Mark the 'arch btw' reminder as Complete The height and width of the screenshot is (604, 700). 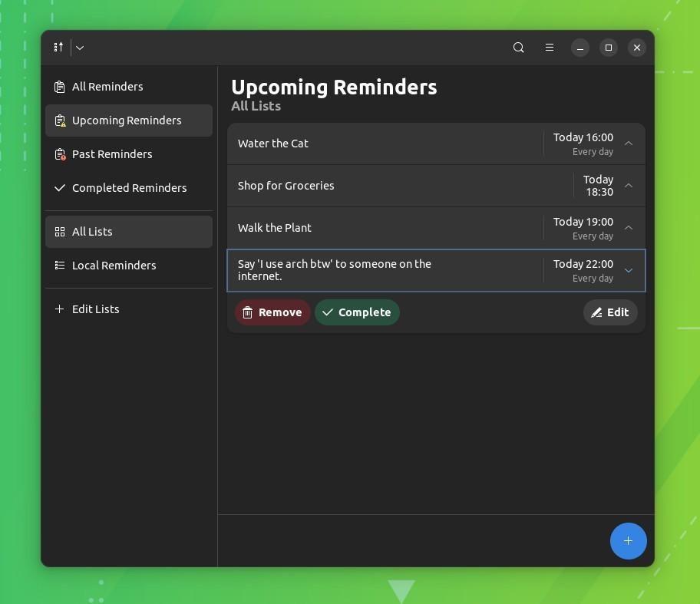coord(357,312)
